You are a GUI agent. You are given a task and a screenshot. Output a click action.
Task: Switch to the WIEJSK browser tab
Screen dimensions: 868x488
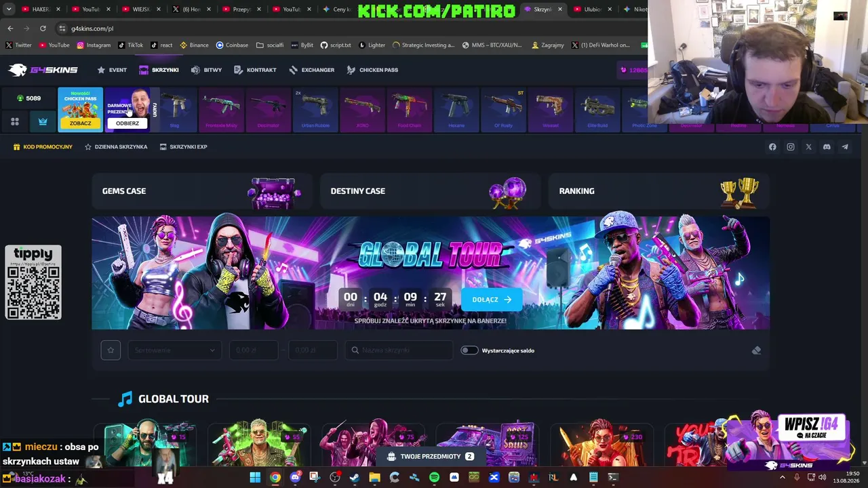141,9
